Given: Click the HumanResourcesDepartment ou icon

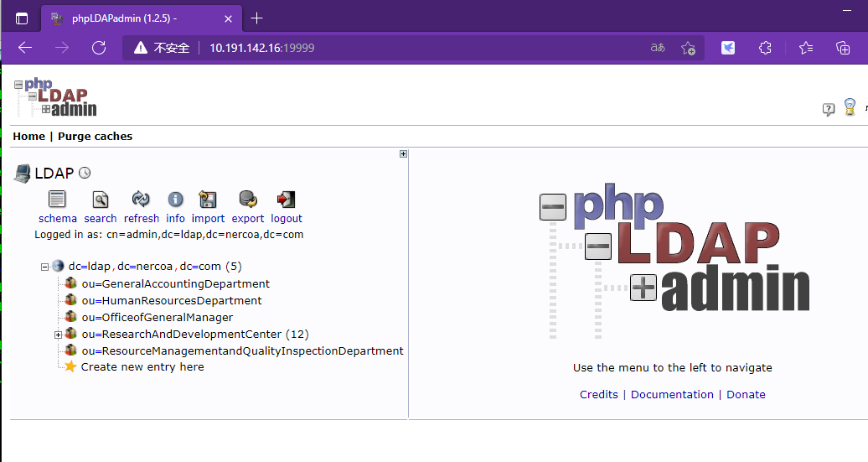Looking at the screenshot, I should click(70, 299).
